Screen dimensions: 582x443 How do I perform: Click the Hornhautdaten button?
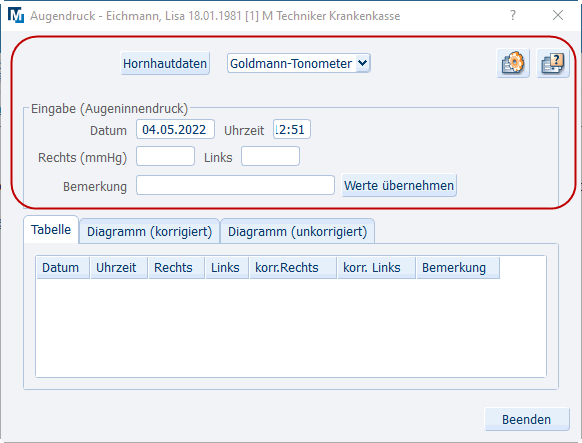click(165, 63)
